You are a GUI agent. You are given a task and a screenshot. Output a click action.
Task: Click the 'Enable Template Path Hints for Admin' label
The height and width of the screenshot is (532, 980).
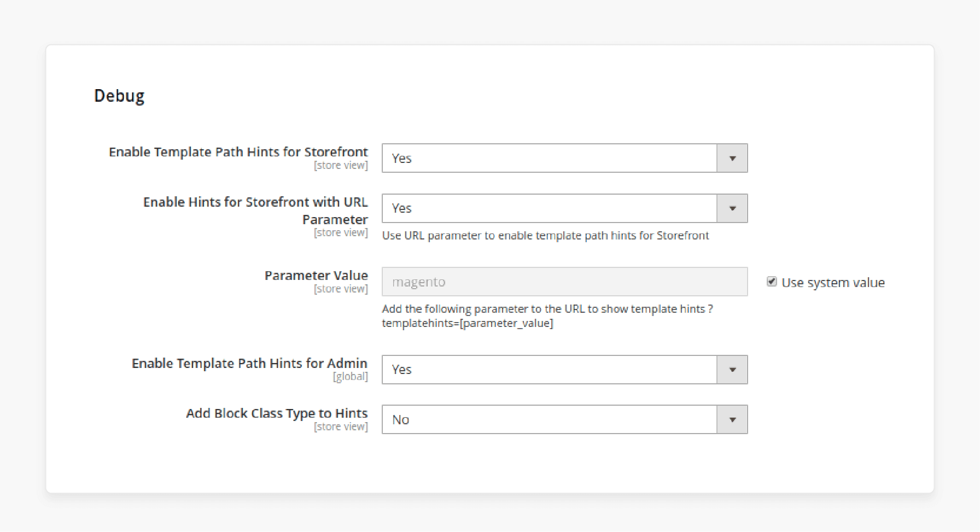click(249, 363)
